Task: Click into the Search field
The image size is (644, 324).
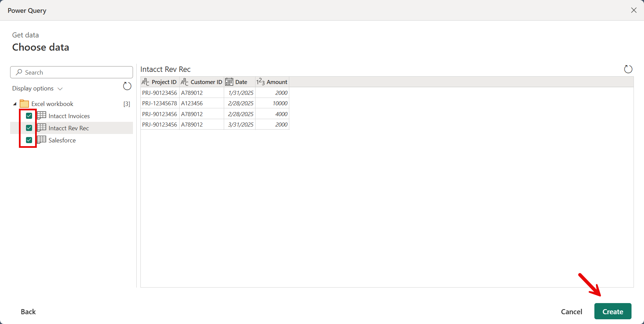Action: (x=71, y=72)
